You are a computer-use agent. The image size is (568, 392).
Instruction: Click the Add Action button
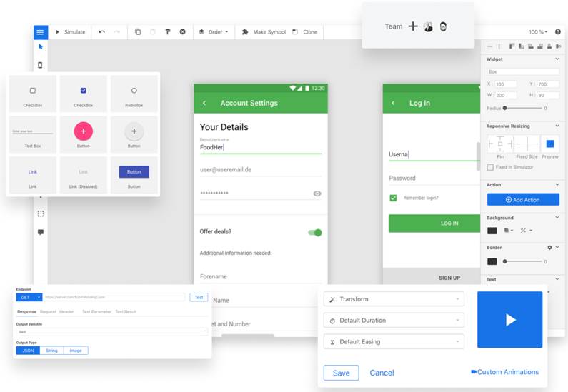point(522,200)
